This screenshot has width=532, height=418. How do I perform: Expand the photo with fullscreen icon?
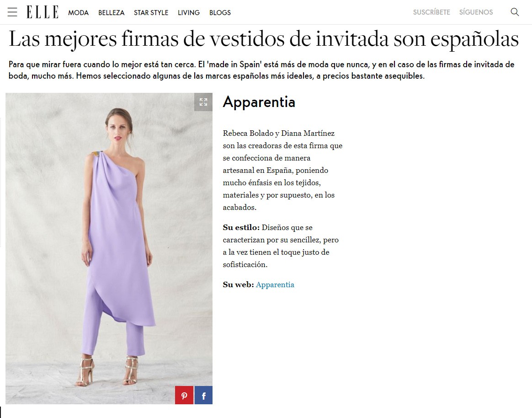[x=203, y=102]
